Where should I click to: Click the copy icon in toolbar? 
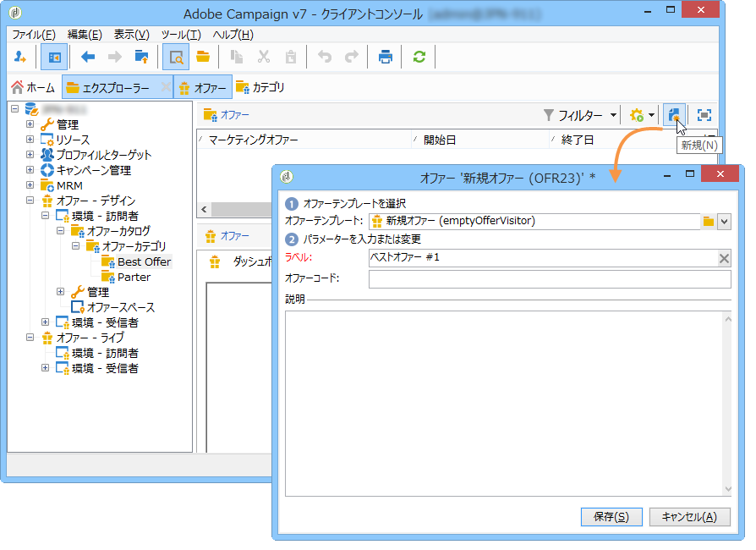[x=236, y=57]
